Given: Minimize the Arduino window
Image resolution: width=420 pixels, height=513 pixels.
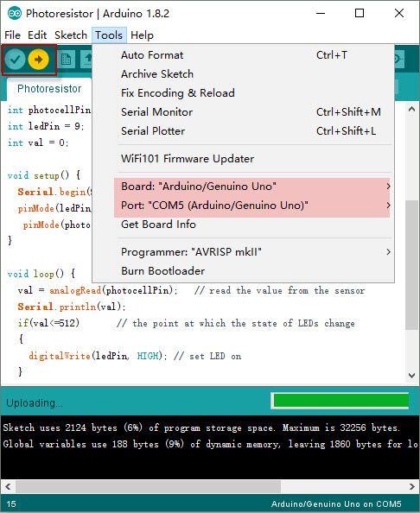Looking at the screenshot, I should pyautogui.click(x=321, y=14).
